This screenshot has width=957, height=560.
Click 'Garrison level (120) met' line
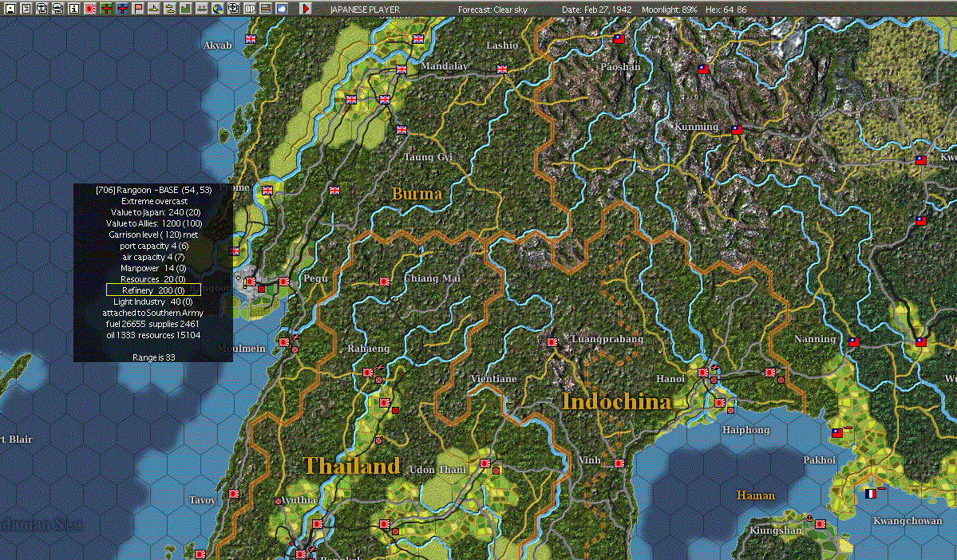point(154,235)
